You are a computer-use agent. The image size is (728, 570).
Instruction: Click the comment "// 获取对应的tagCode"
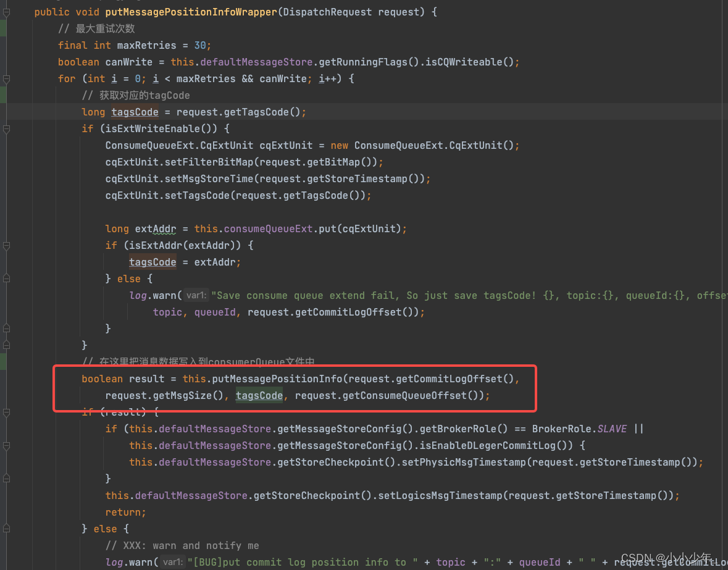point(136,96)
